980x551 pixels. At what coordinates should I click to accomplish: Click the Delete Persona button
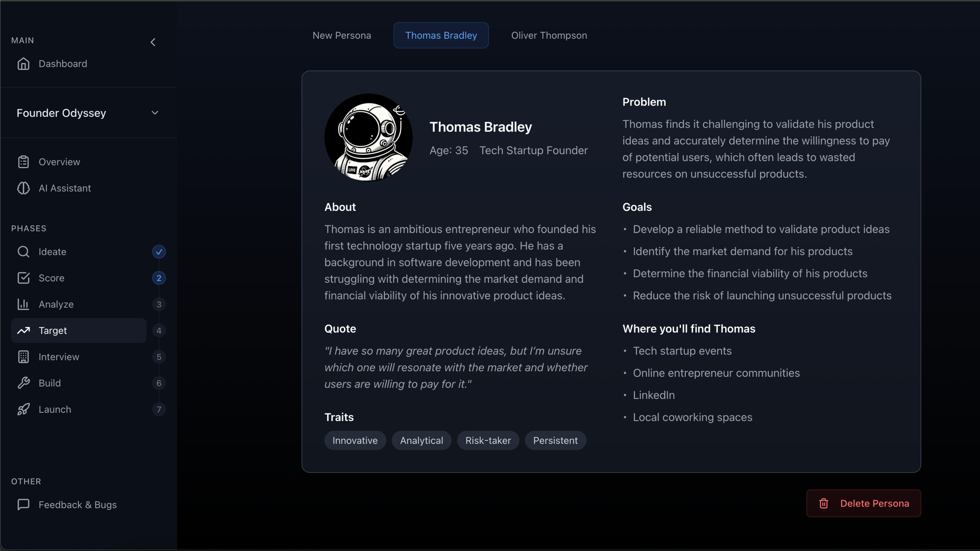[863, 503]
